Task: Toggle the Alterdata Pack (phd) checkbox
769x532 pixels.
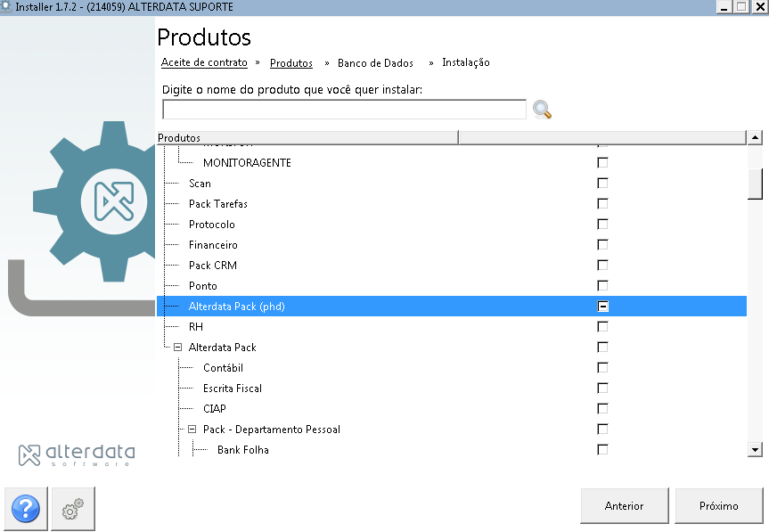Action: tap(602, 306)
